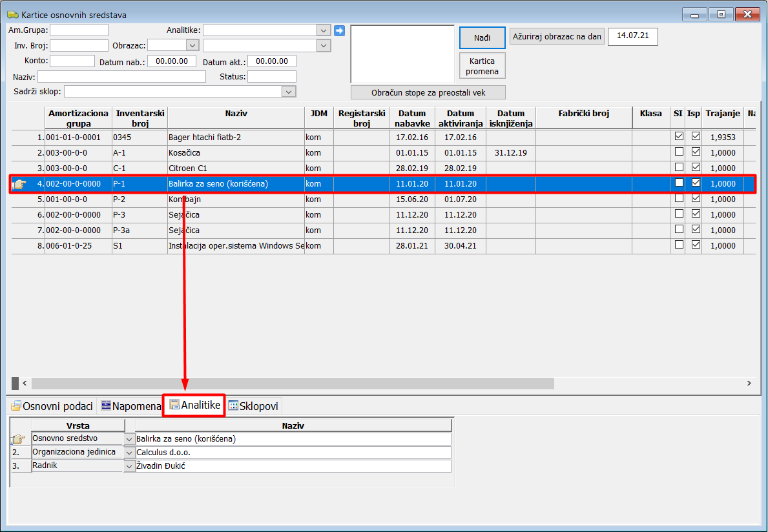
Task: Uncheck Isp checkbox for Kosačica row
Action: [x=696, y=152]
